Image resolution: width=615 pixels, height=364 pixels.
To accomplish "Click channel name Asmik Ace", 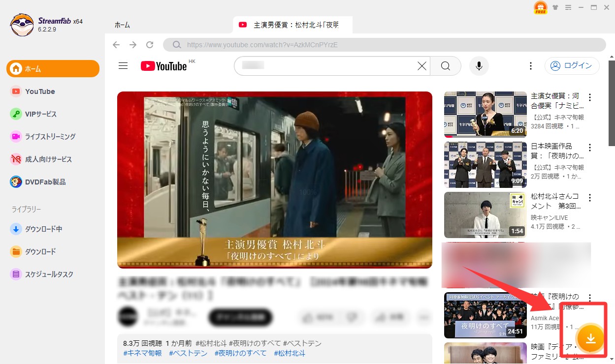I will pos(545,318).
